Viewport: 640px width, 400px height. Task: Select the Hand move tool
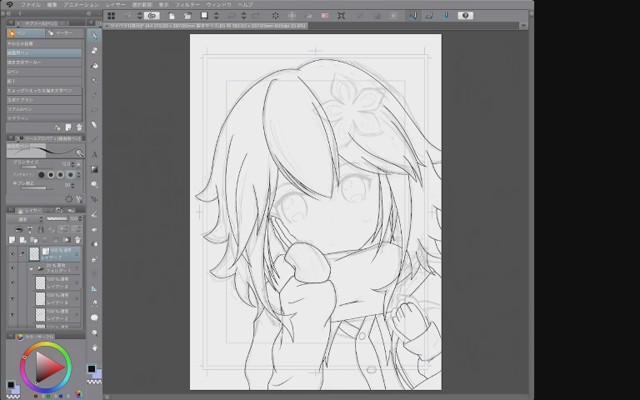[x=94, y=347]
